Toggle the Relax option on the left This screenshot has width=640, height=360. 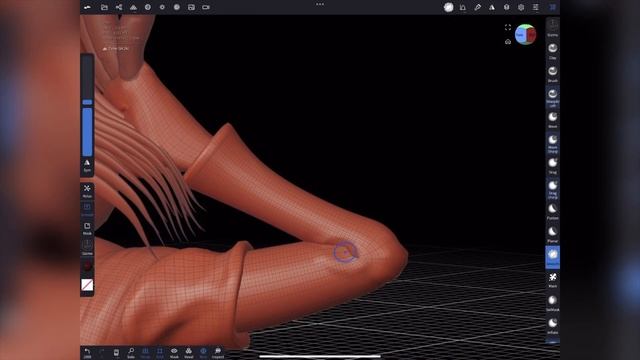tap(87, 191)
